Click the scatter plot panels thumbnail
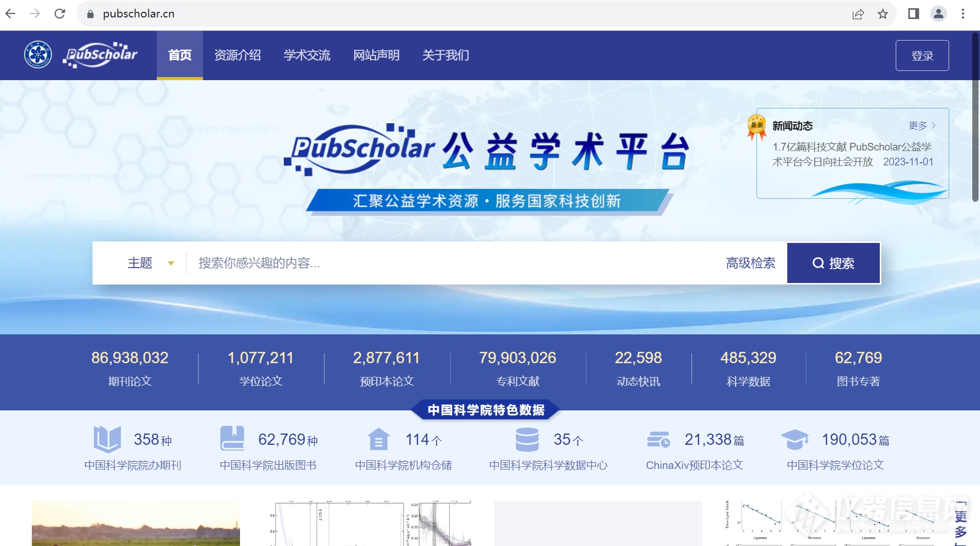The image size is (980, 546). [x=830, y=523]
